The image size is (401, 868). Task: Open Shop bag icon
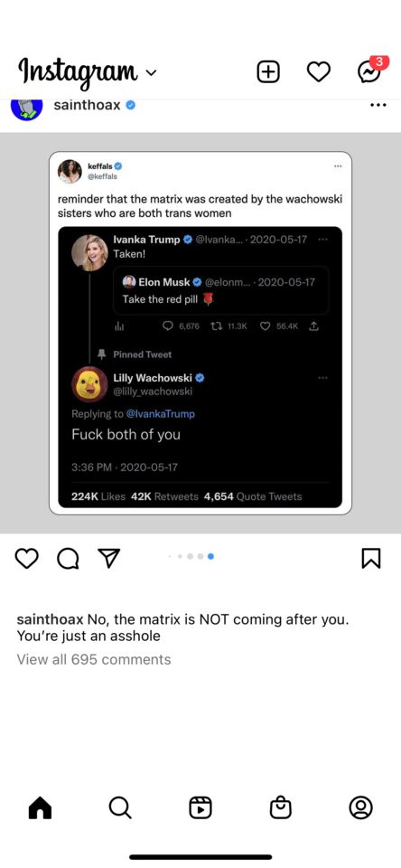click(x=280, y=807)
